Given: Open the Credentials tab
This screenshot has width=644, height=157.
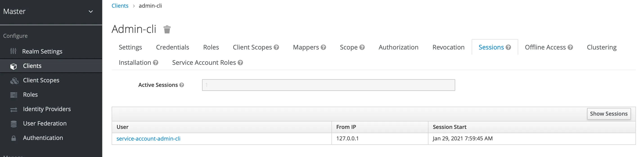Looking at the screenshot, I should [173, 47].
